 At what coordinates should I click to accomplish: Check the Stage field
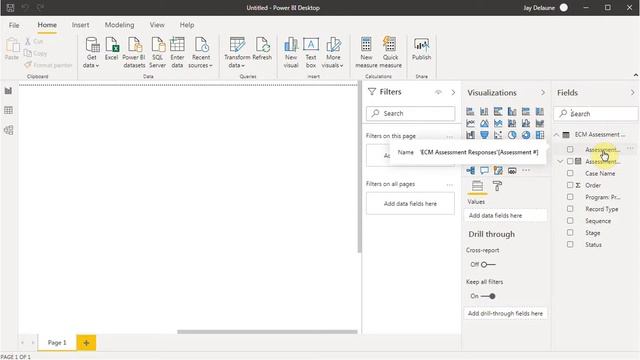click(570, 232)
